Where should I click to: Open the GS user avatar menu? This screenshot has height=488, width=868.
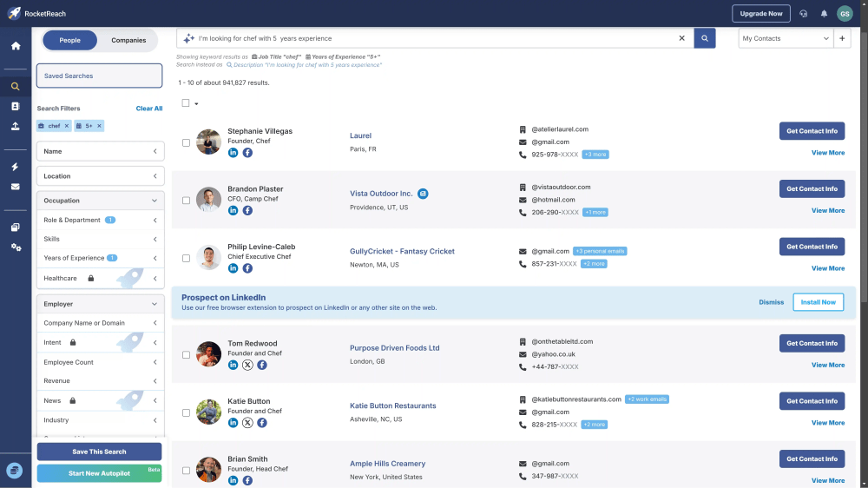tap(845, 13)
